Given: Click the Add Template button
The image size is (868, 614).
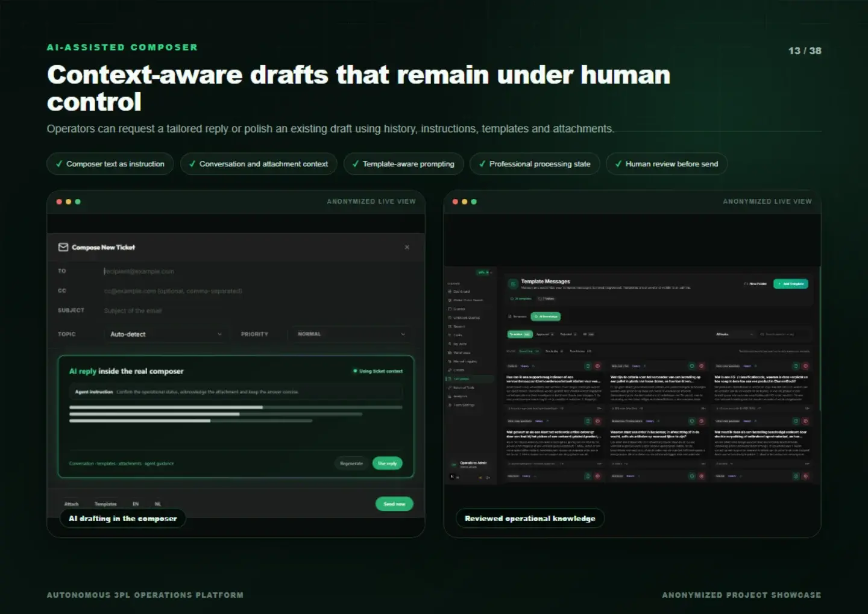Looking at the screenshot, I should (x=791, y=284).
